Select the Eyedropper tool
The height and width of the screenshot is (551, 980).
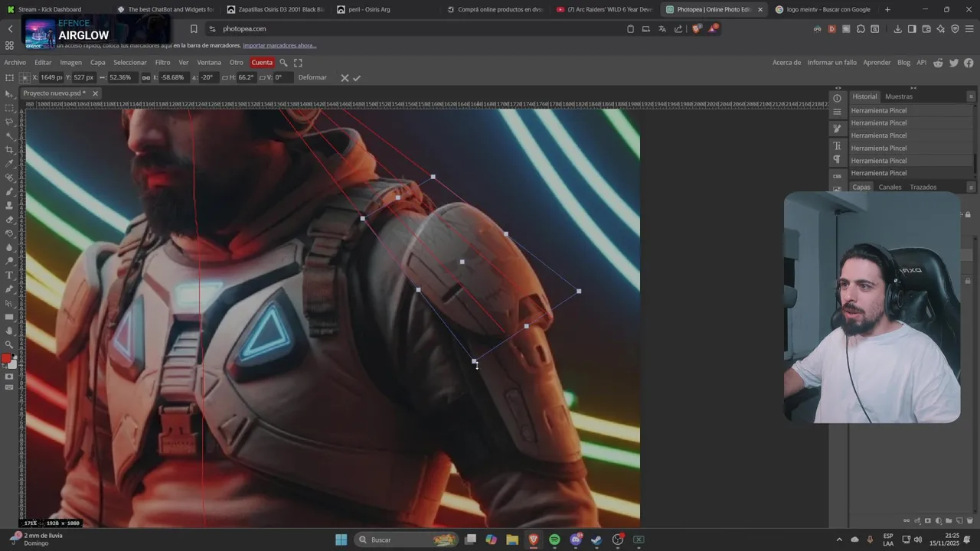coord(9,163)
